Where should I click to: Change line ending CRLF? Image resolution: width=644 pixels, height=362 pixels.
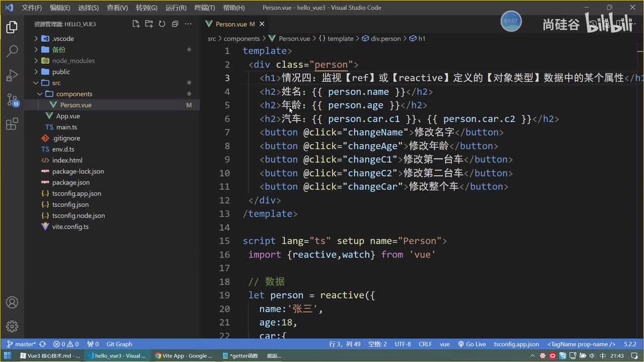click(425, 344)
